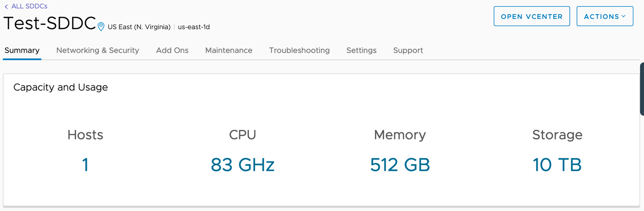Screen dimensions: 644x211
Task: Open the Support tab
Action: (x=408, y=50)
